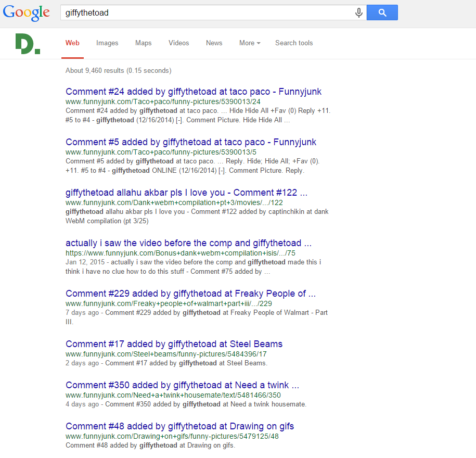Screen dimensions: 476x458
Task: Open Comment #229 Freaky People result
Action: (190, 294)
